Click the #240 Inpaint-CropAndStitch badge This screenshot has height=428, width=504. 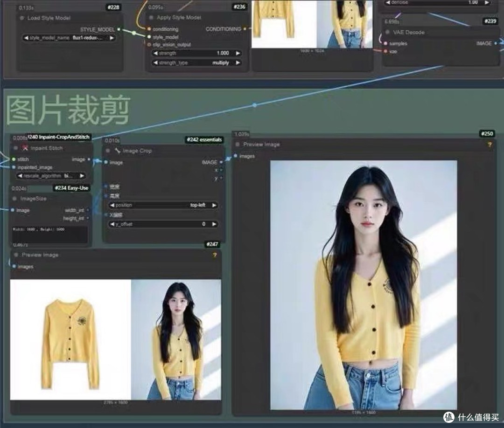(x=59, y=137)
